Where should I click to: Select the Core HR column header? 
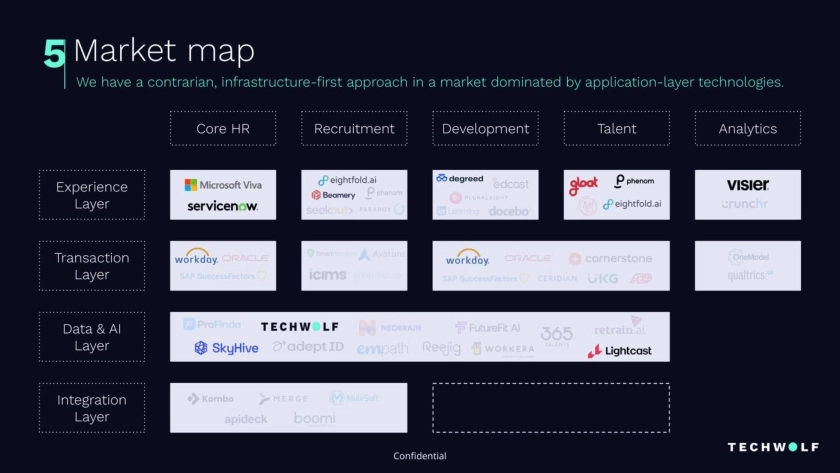(x=222, y=129)
